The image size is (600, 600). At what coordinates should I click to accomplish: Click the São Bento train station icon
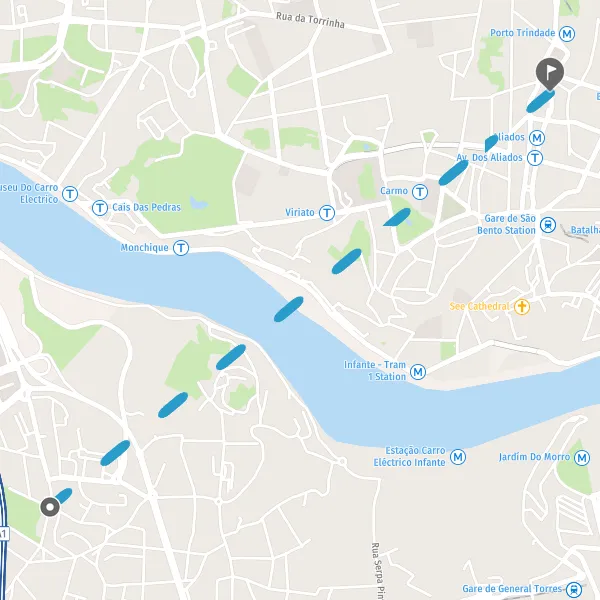pyautogui.click(x=548, y=225)
